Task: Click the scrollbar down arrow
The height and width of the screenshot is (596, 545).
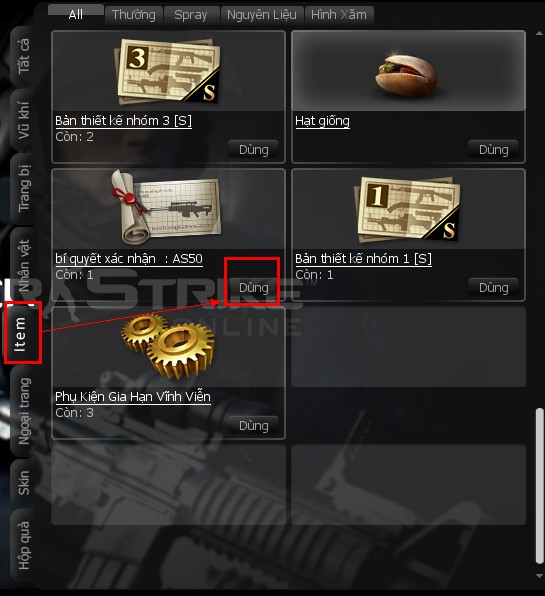Action: (x=539, y=576)
